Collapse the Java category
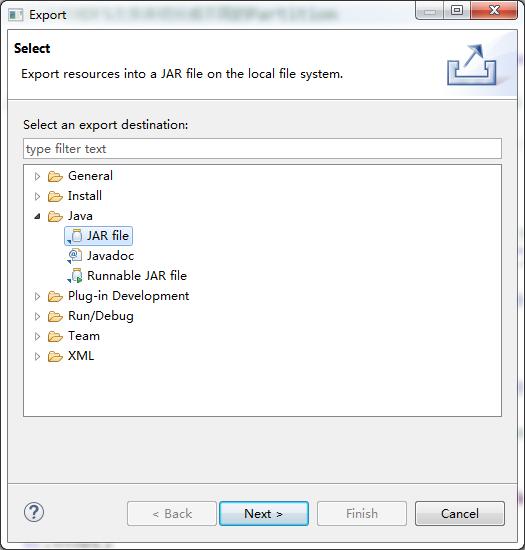Viewport: 525px width, 550px height. click(x=37, y=216)
